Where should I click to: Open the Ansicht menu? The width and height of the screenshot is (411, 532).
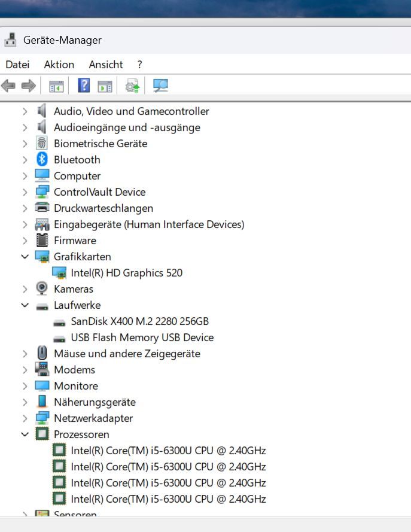pos(106,65)
